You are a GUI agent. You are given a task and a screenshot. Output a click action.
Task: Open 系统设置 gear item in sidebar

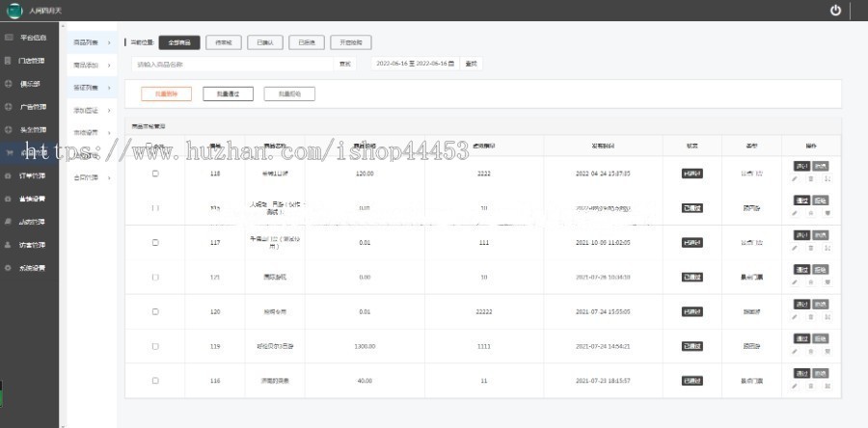(32, 268)
